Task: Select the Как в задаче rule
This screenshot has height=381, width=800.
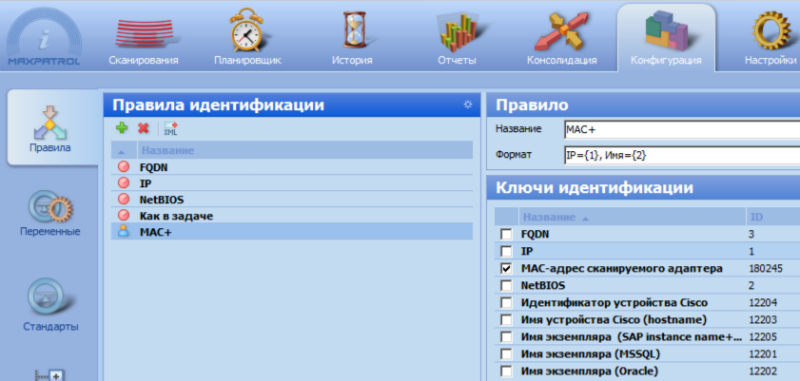Action: click(x=292, y=216)
